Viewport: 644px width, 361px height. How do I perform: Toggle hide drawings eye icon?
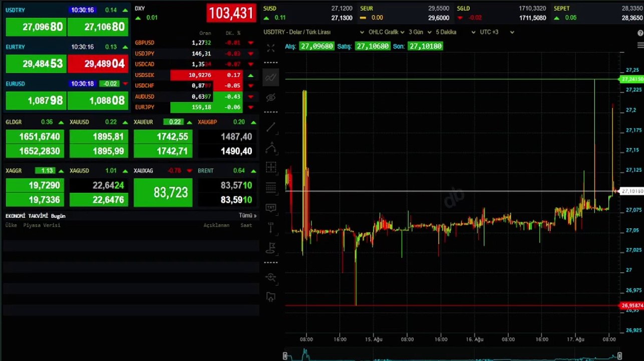(271, 97)
